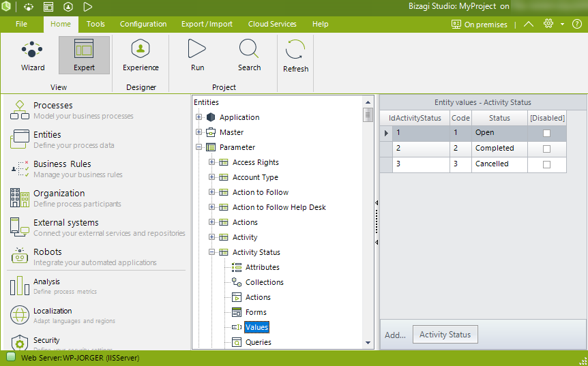
Task: Collapse the Activity Status entity
Action: pyautogui.click(x=212, y=252)
